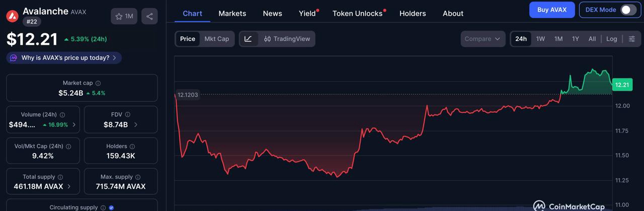The width and height of the screenshot is (644, 211).
Task: Click the 11.25 price axis label
Action: (x=623, y=180)
